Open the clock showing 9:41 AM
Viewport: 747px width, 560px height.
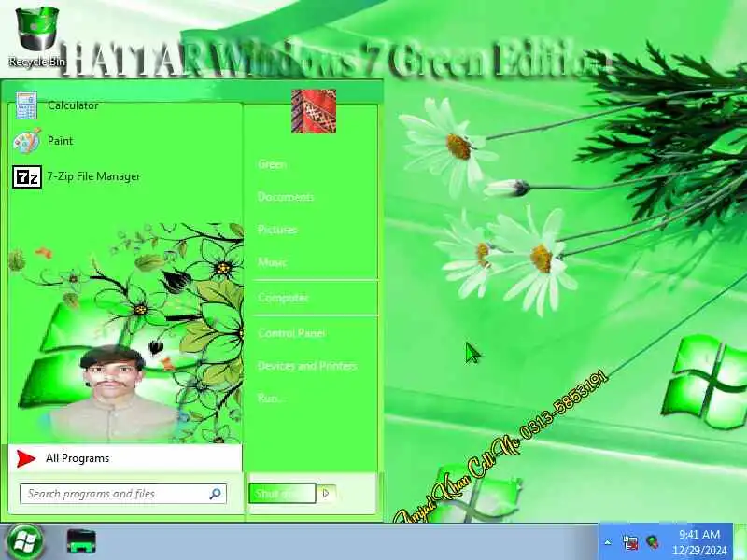point(699,542)
